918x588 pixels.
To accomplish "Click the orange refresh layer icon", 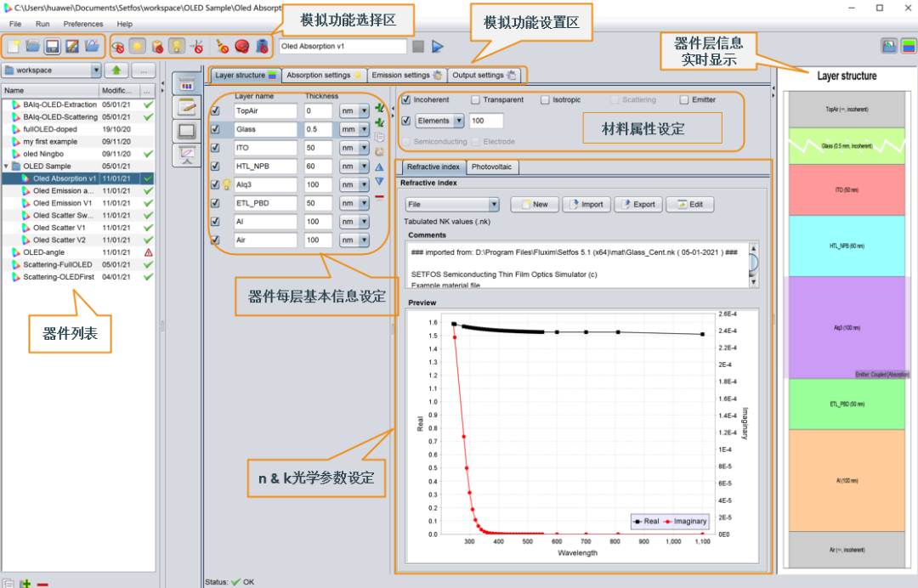I will 379,152.
